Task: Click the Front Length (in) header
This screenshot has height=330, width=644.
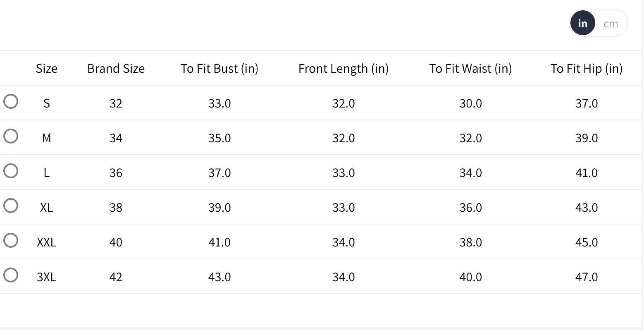Action: (x=343, y=69)
